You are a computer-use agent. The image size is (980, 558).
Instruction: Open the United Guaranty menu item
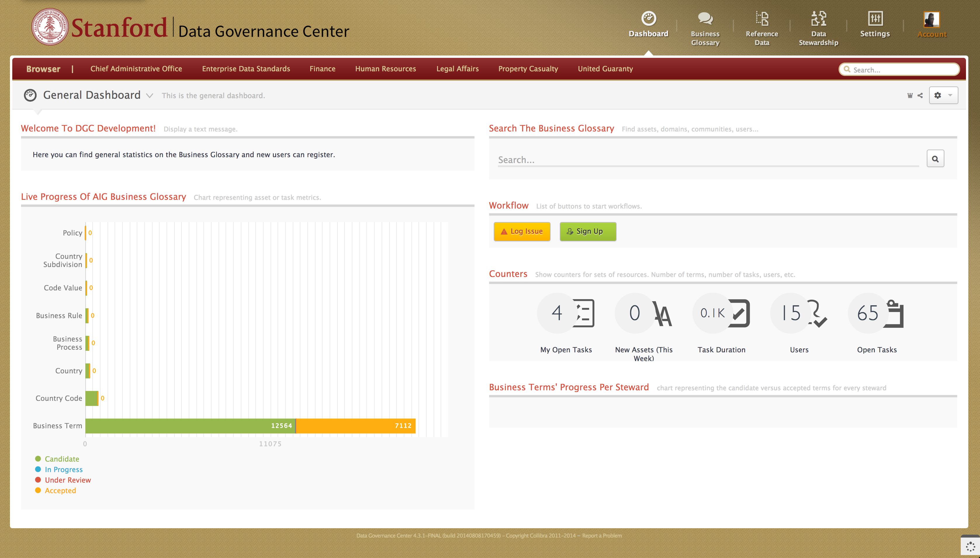pyautogui.click(x=605, y=69)
